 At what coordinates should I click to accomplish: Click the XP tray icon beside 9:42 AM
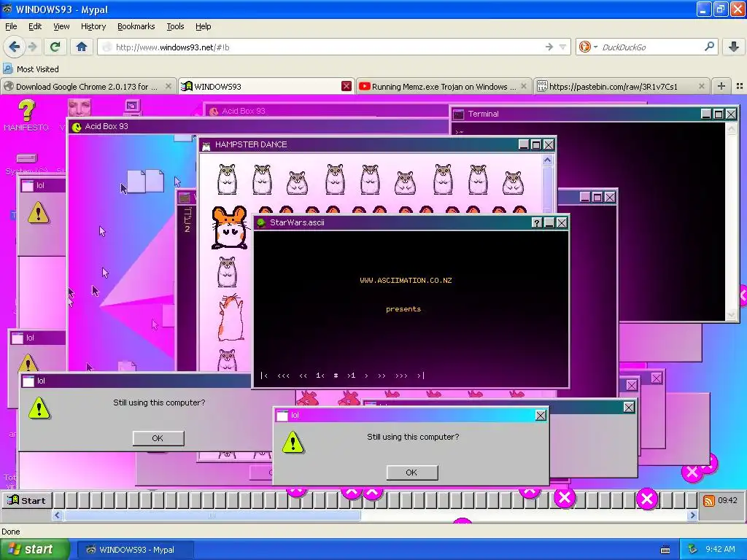[693, 549]
